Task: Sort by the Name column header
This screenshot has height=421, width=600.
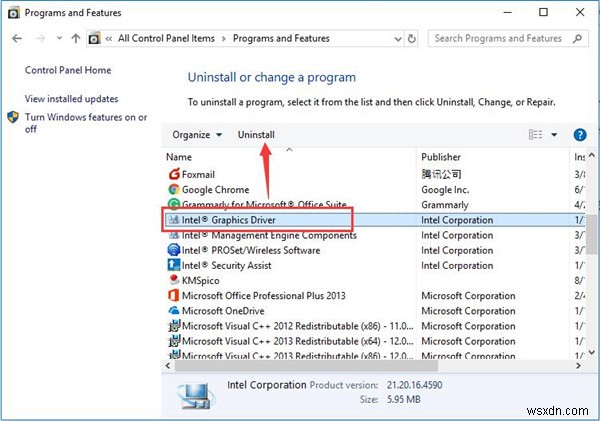Action: click(179, 157)
